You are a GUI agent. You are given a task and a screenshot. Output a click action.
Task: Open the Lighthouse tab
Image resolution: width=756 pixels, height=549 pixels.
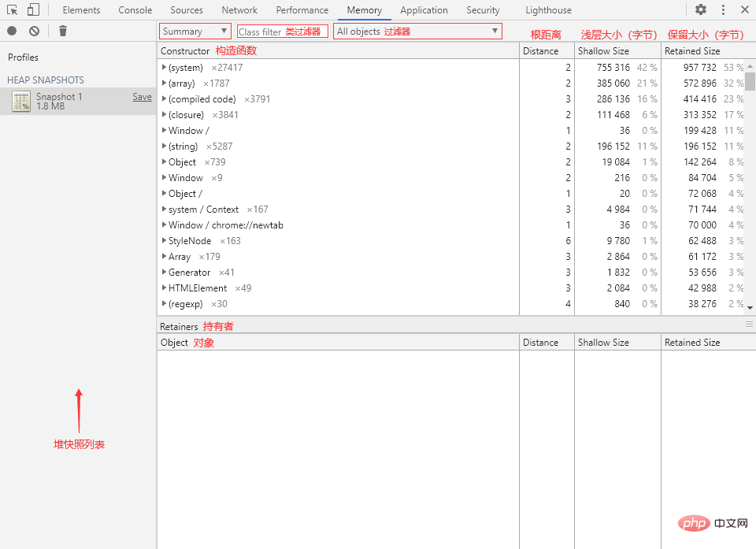548,10
